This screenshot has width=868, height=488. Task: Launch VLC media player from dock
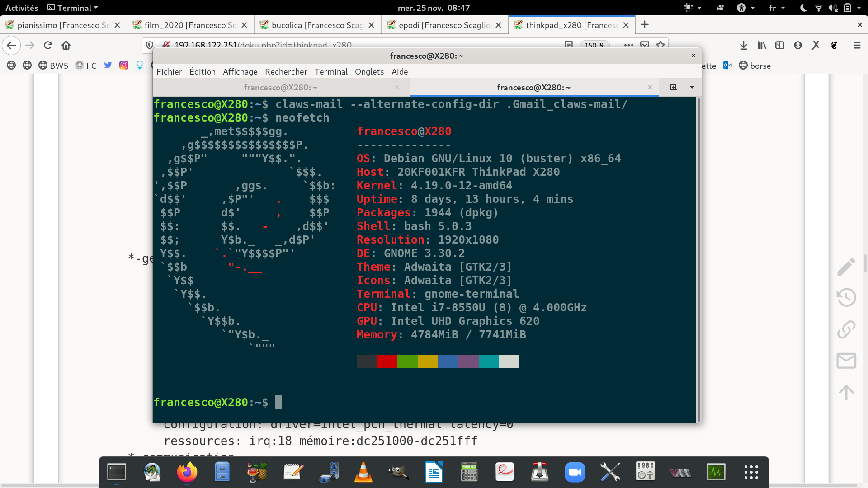click(x=363, y=472)
